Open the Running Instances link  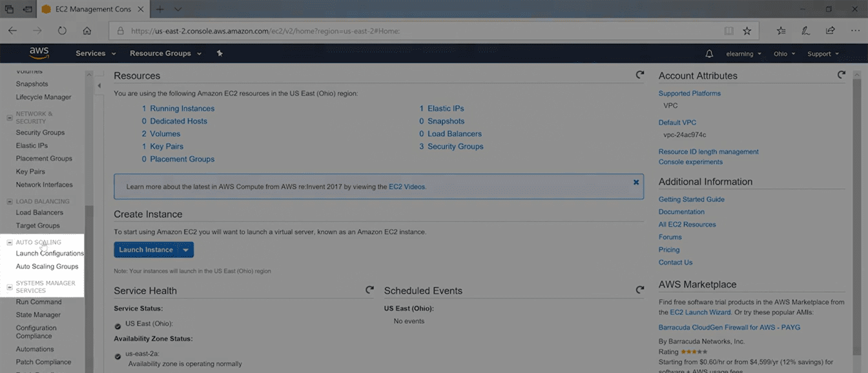tap(181, 108)
